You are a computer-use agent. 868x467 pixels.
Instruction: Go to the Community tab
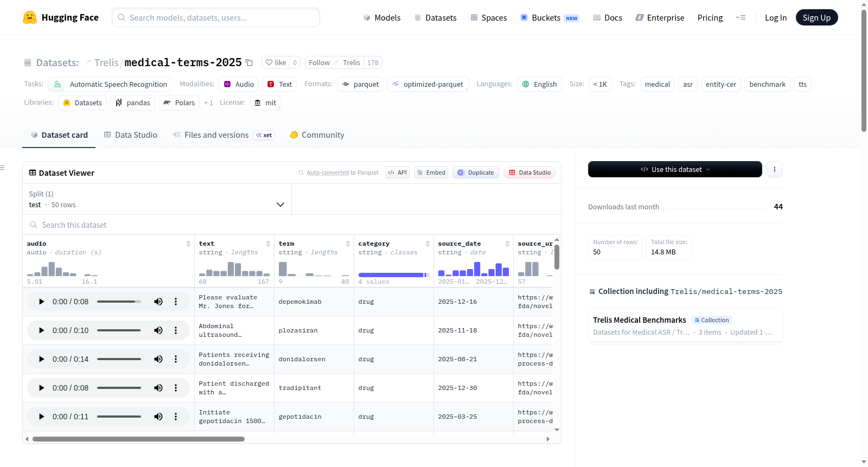coord(317,135)
